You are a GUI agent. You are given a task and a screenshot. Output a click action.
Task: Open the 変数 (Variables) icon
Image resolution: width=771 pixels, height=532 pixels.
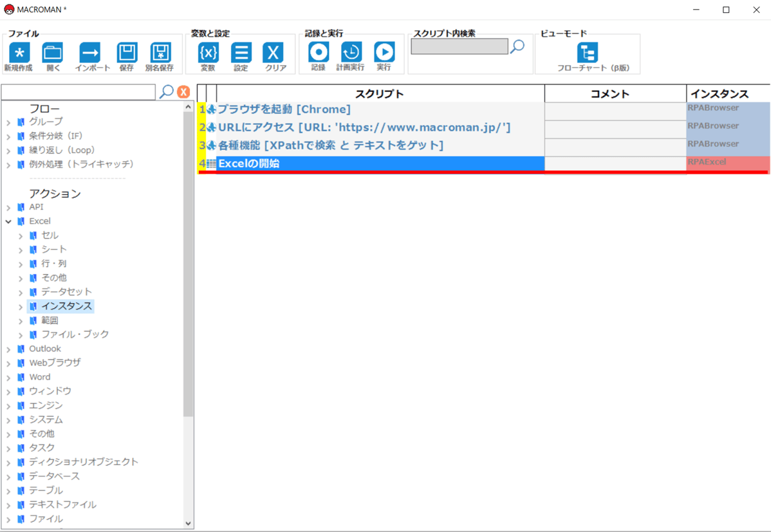(208, 52)
